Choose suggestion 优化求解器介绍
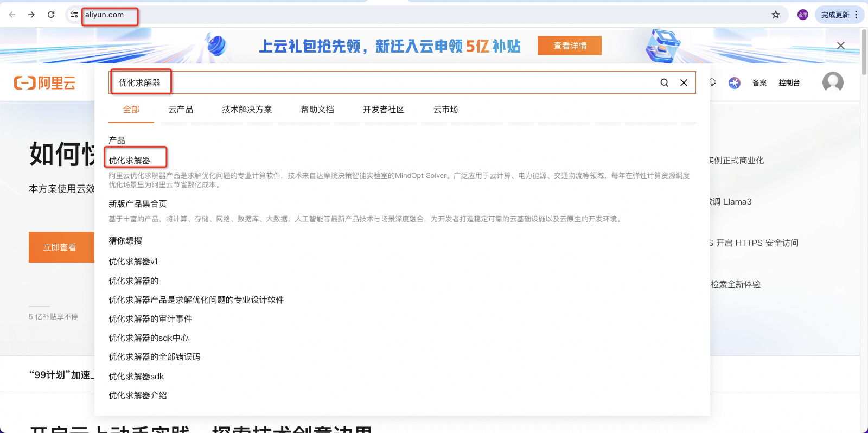 coord(138,396)
